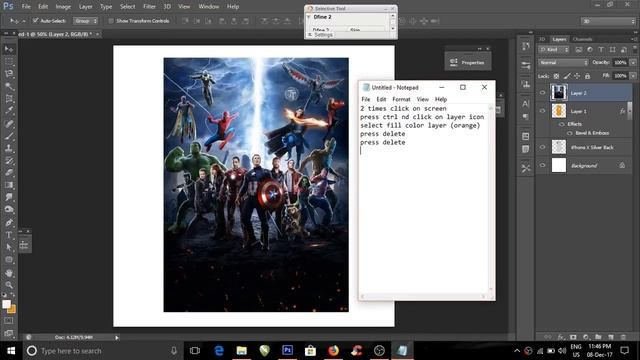Select the Lasso tool

click(9, 74)
